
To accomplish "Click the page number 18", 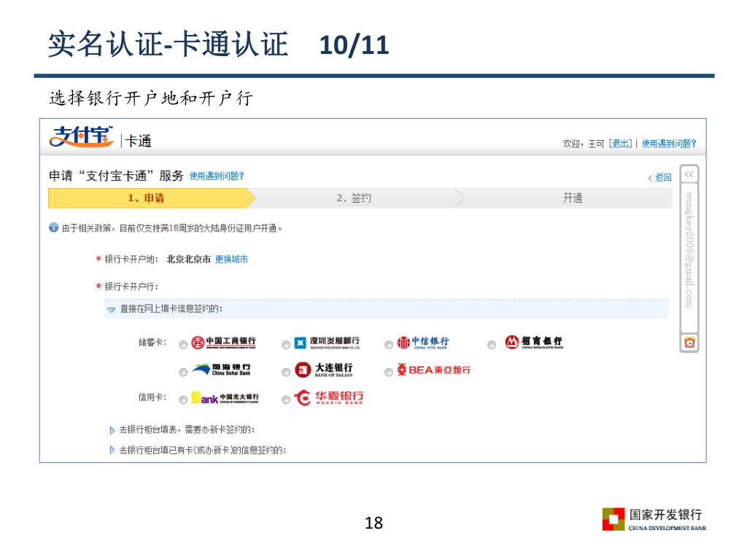I will point(373,523).
